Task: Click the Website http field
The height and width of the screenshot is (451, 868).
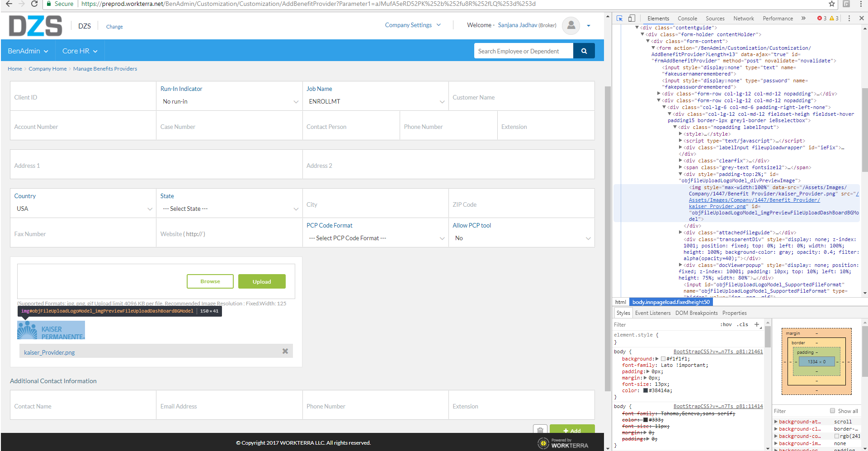Action: coord(229,233)
